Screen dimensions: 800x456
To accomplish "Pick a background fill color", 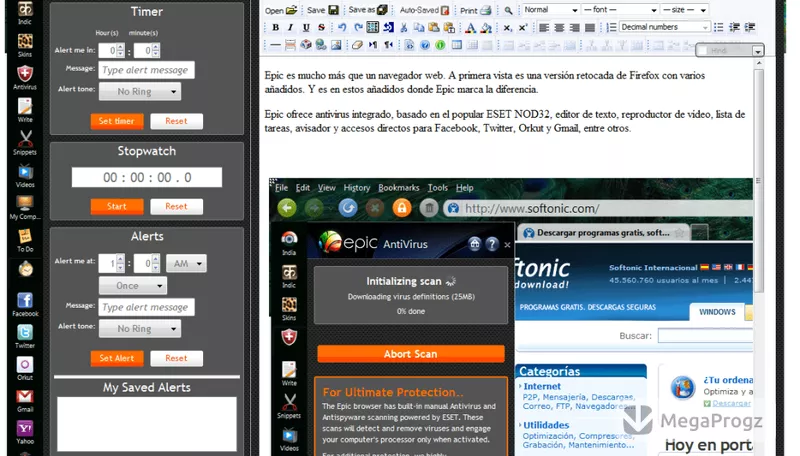I will [486, 28].
